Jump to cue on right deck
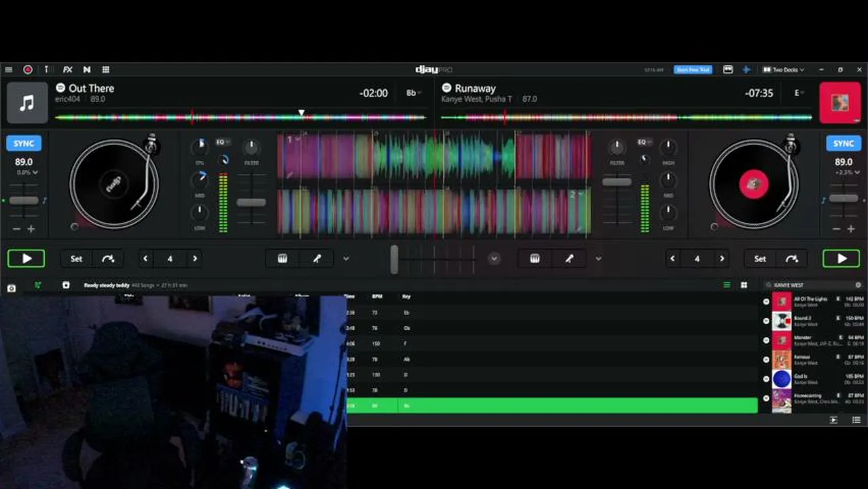Image resolution: width=868 pixels, height=489 pixels. tap(792, 259)
